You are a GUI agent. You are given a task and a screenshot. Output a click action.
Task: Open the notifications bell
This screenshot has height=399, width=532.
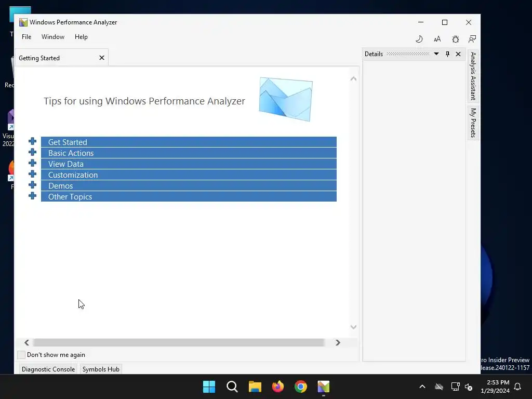click(x=517, y=387)
